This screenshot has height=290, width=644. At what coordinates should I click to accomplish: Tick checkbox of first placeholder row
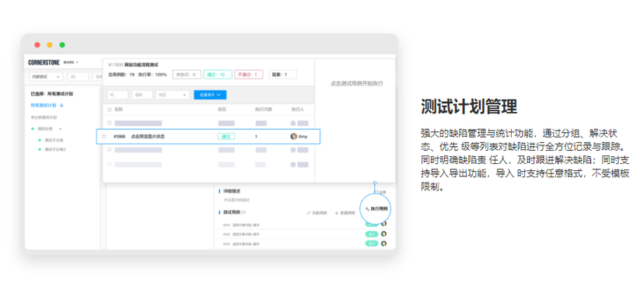pyautogui.click(x=109, y=123)
